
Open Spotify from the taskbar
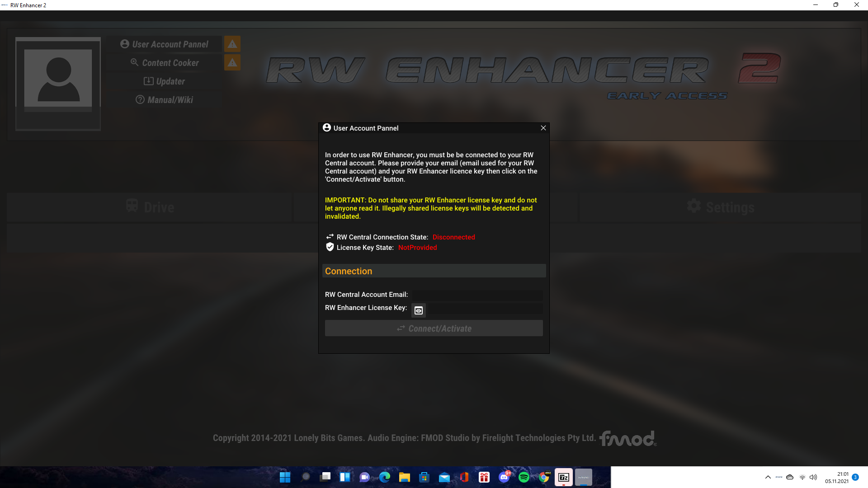click(524, 477)
